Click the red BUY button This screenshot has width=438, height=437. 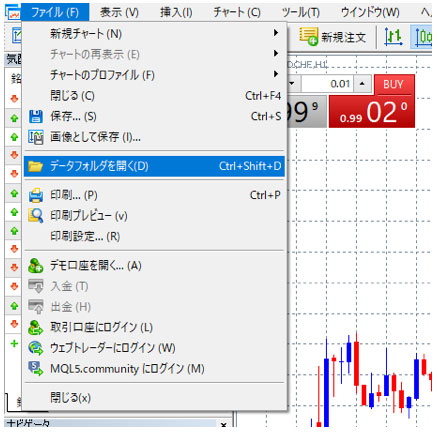[394, 84]
